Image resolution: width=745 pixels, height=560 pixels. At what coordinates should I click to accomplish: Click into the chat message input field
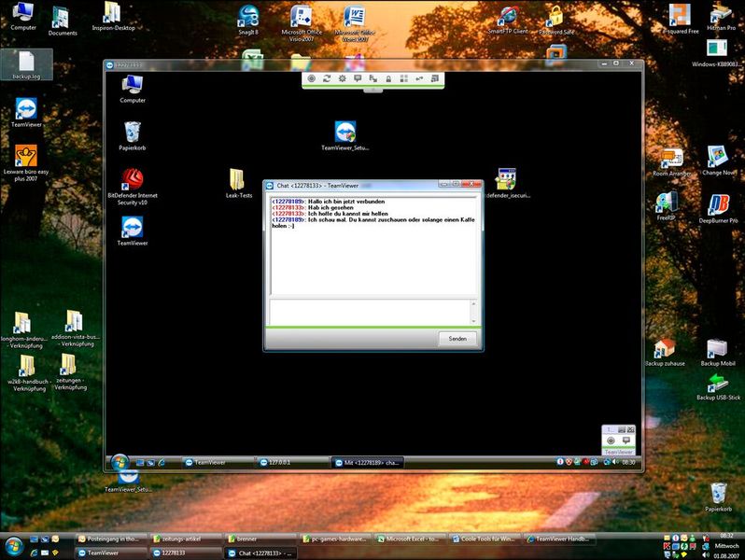(370, 312)
